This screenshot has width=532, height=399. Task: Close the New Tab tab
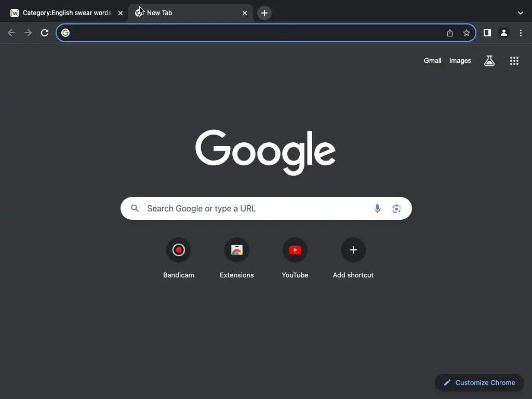[245, 13]
